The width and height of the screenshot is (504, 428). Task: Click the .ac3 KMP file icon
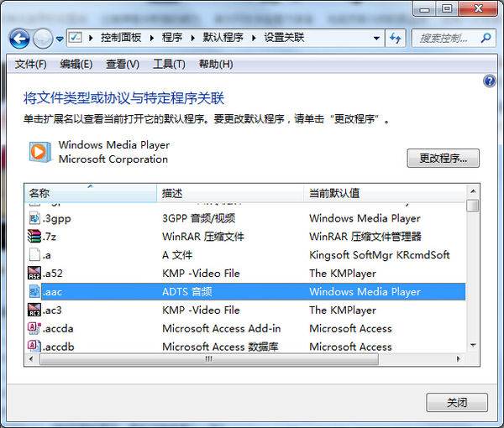[34, 311]
